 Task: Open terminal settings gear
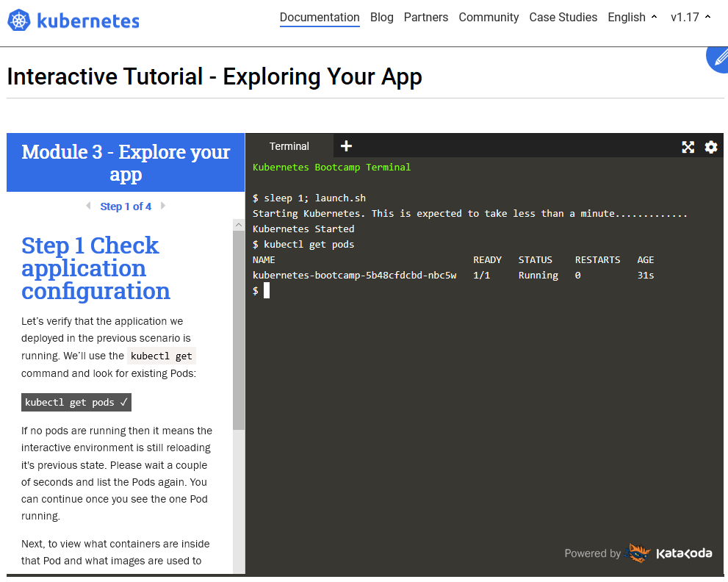(710, 147)
